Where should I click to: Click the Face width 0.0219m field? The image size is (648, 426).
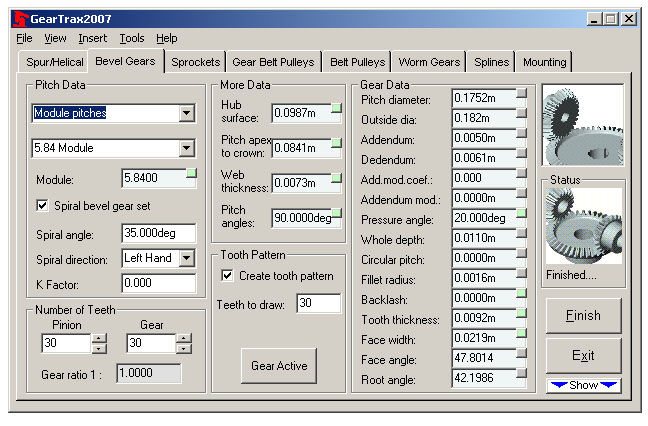click(x=484, y=338)
